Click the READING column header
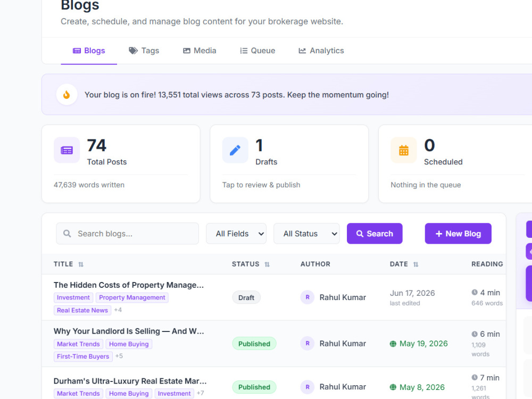 [x=487, y=264]
